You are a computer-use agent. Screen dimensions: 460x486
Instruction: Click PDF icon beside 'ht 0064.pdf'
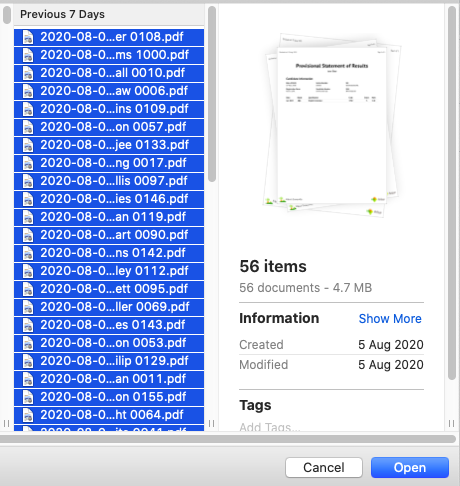[28, 415]
